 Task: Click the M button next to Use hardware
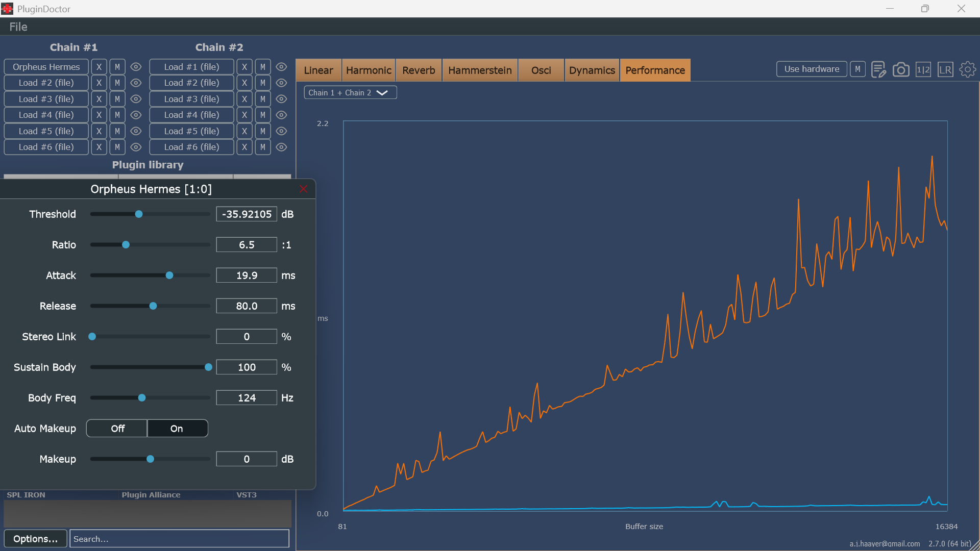tap(857, 69)
